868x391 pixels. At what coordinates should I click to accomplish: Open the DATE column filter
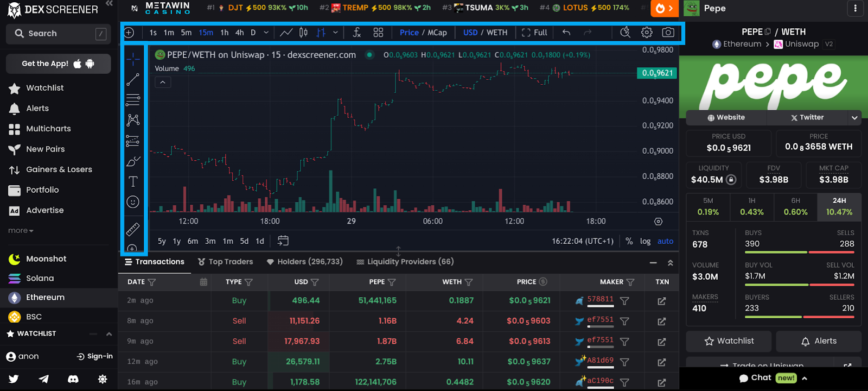tap(152, 282)
